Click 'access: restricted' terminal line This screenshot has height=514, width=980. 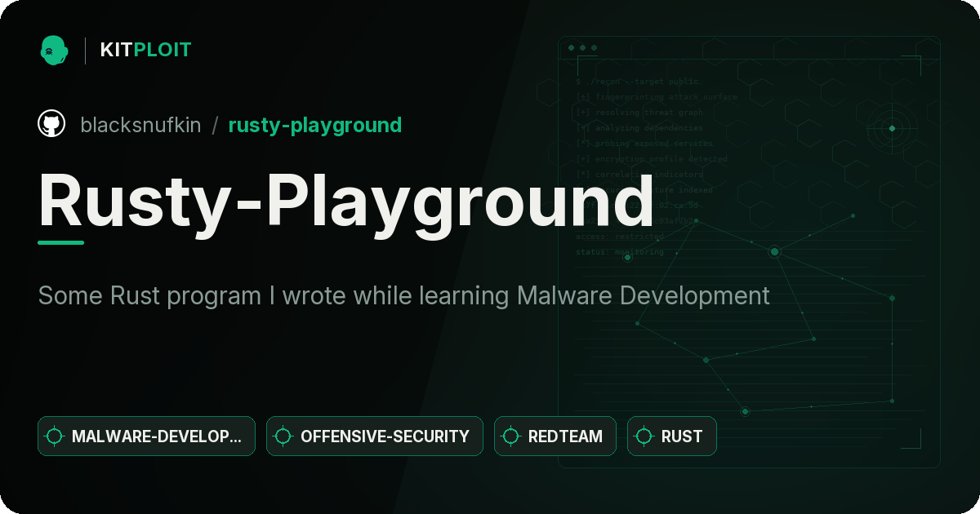(620, 237)
